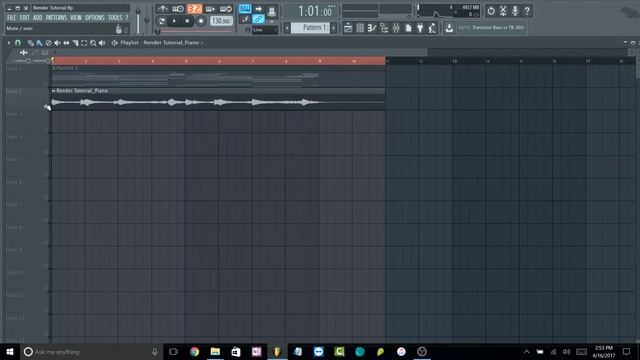
Task: Open the Line snap dropdown
Action: [x=265, y=30]
